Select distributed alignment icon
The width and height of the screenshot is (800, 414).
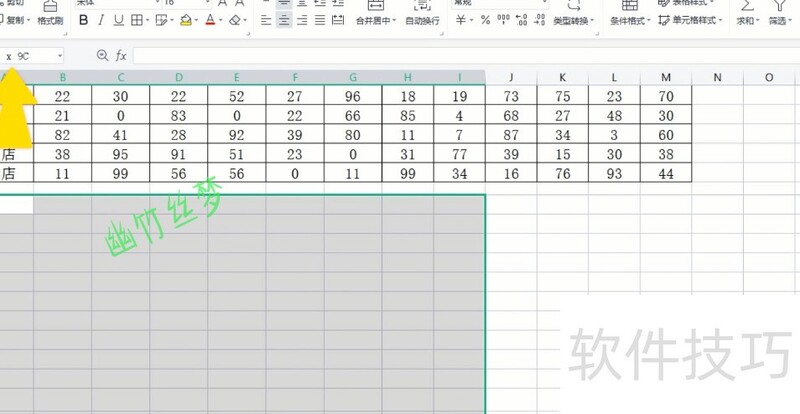click(x=338, y=20)
